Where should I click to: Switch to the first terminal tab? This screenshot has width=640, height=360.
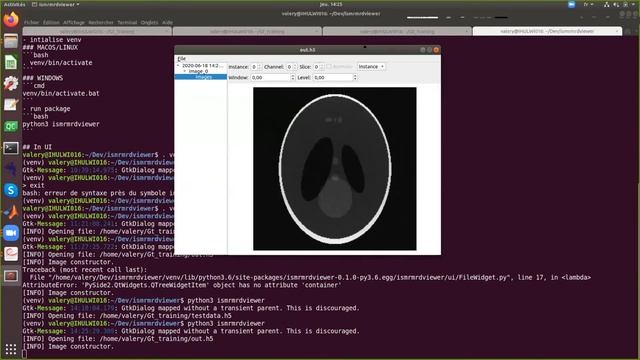tap(97, 31)
